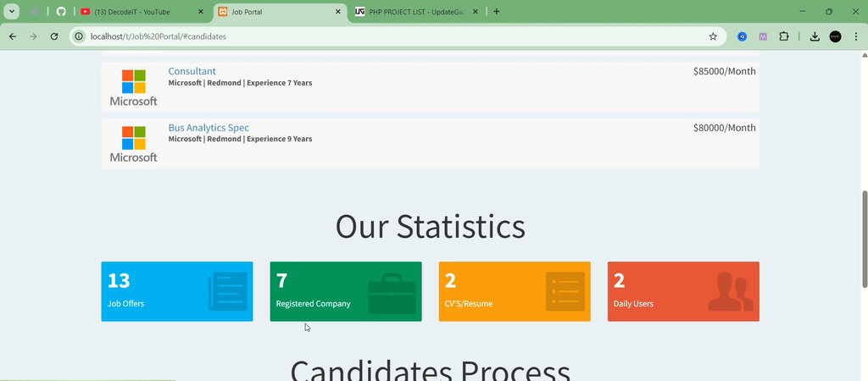Viewport: 868px width, 381px height.
Task: Click Microsoft logo in Bus Analytics Spec row
Action: [133, 144]
